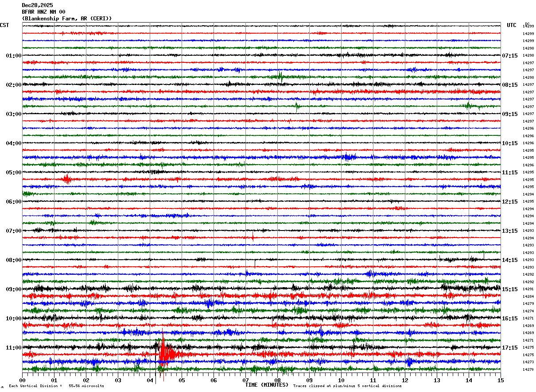The image size is (536, 392).
Task: Click minute 03 on the time axis
Action: pos(118,380)
